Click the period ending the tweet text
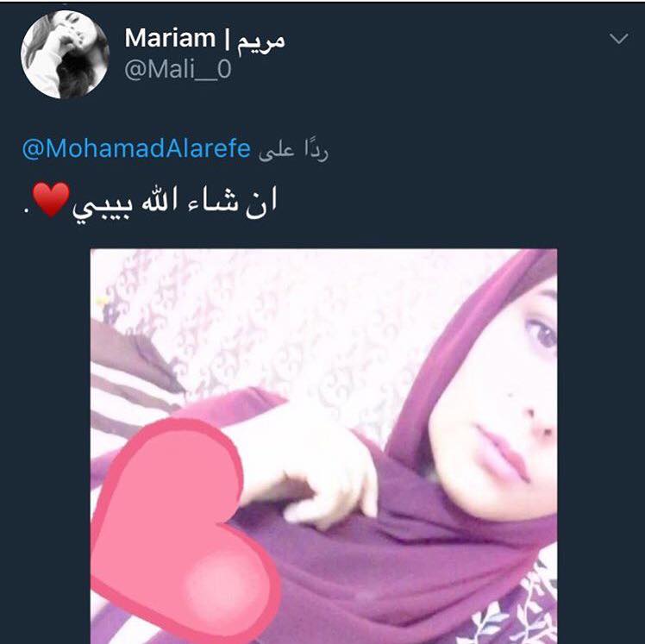This screenshot has width=645, height=644. [x=27, y=211]
